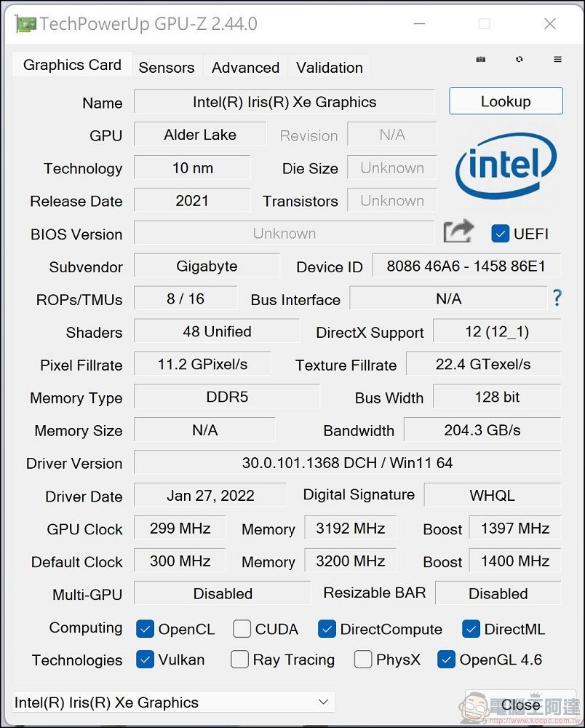The width and height of the screenshot is (585, 728).
Task: Click the Bus Interface question mark icon
Action: pyautogui.click(x=557, y=298)
